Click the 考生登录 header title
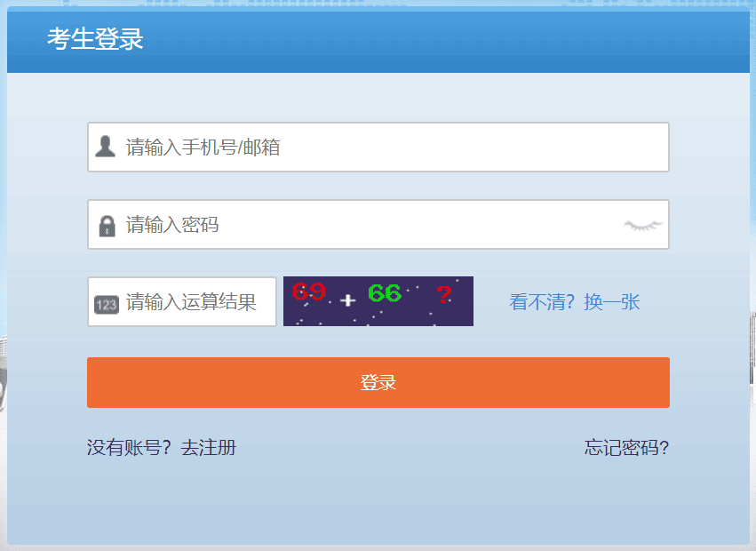The image size is (756, 551). [95, 40]
